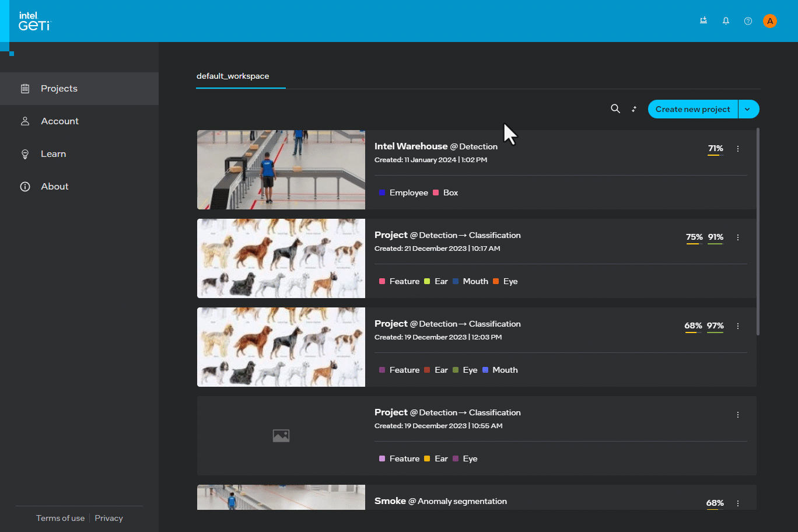Open the notifications bell icon
This screenshot has width=798, height=532.
click(x=726, y=21)
